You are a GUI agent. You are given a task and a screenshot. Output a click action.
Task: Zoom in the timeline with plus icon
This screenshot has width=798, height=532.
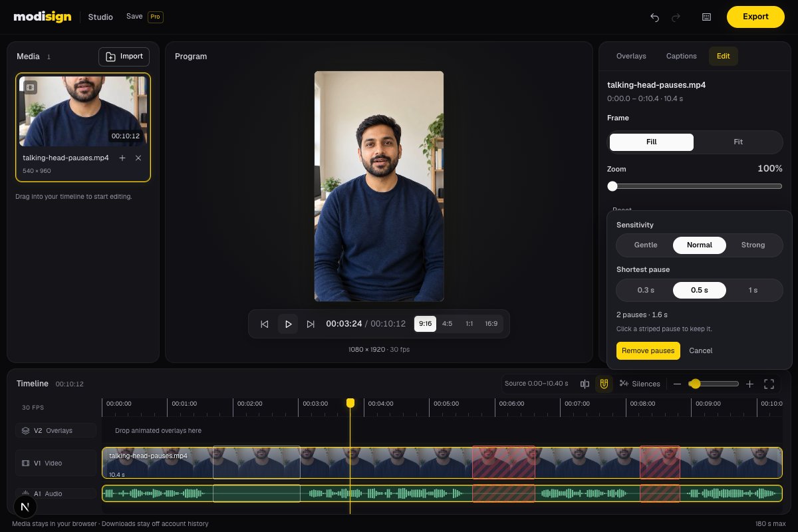point(749,384)
